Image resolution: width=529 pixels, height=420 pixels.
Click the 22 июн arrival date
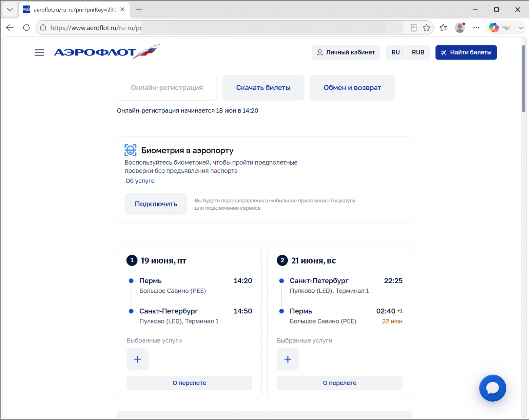coord(392,321)
